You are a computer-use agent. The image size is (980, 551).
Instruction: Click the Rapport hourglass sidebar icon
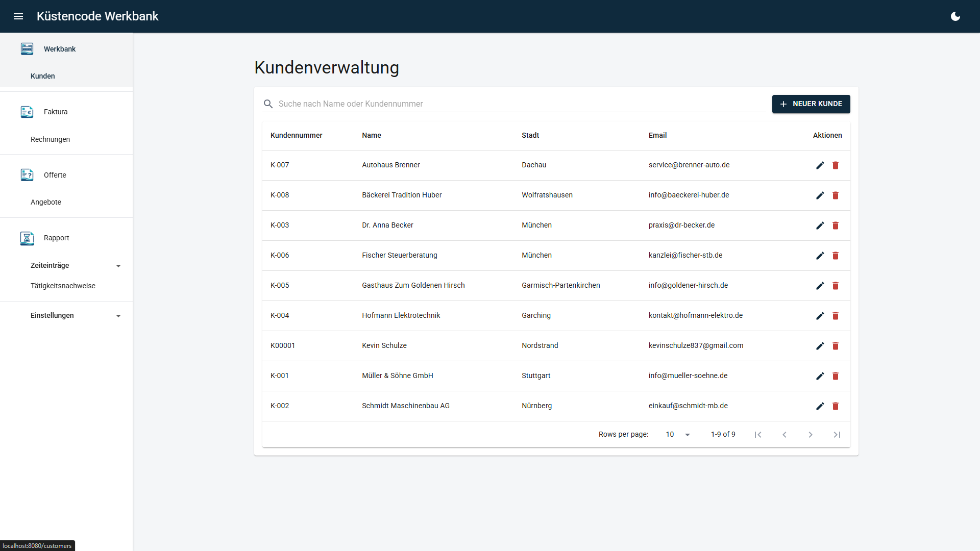coord(27,238)
